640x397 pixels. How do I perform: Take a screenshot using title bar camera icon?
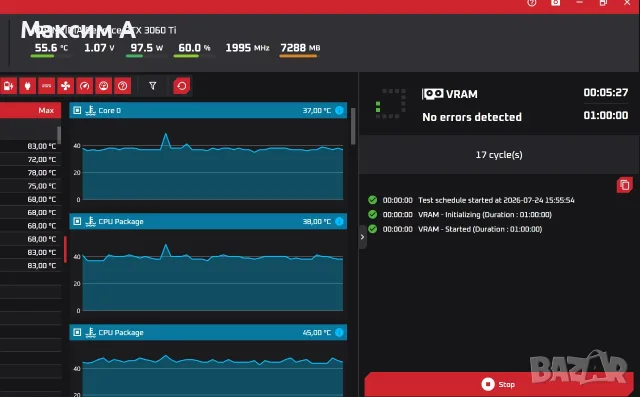pyautogui.click(x=556, y=3)
